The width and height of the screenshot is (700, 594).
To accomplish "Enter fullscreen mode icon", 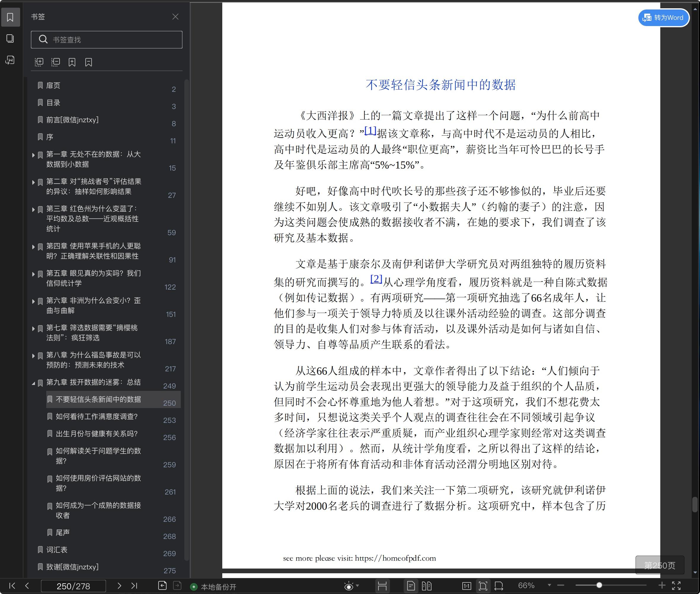I will tap(676, 586).
